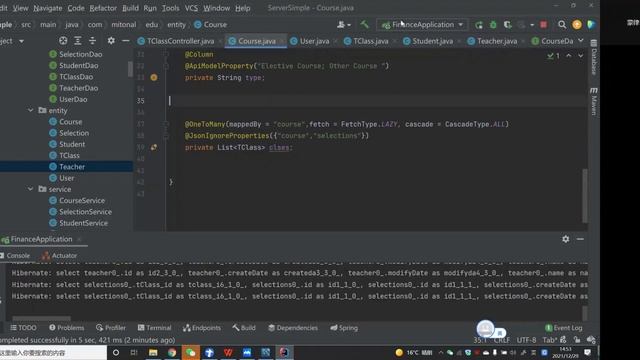Open the TODO tool window
Image resolution: width=640 pixels, height=360 pixels.
23,328
